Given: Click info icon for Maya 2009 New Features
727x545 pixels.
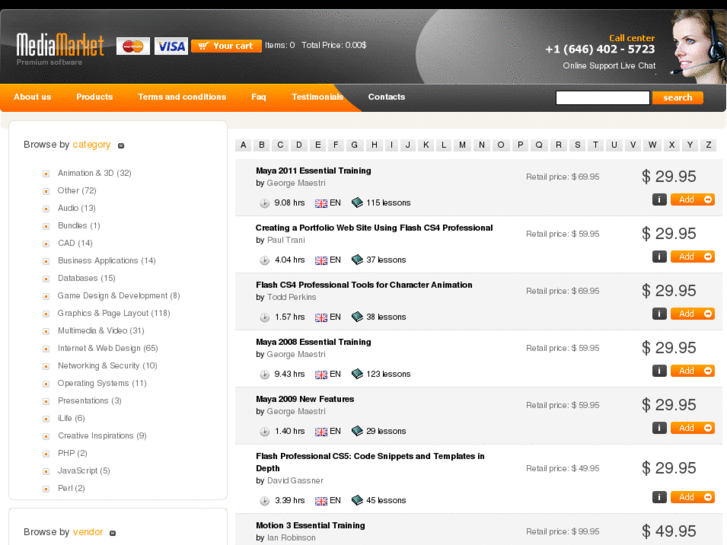Looking at the screenshot, I should click(659, 428).
